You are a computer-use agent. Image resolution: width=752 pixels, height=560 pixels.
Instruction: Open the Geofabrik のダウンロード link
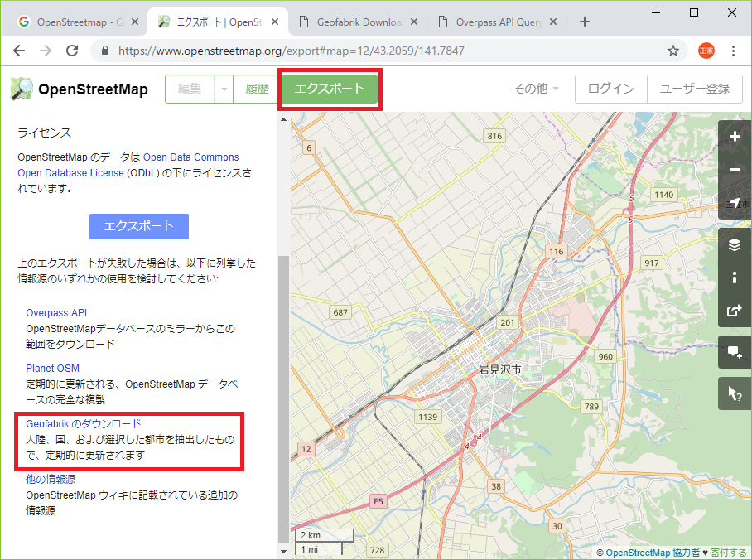coord(84,423)
